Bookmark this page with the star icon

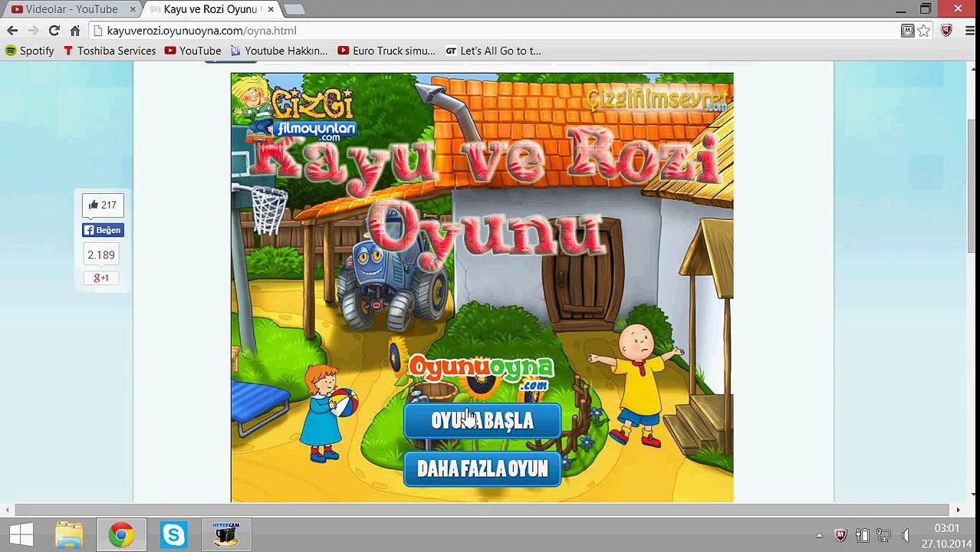click(924, 31)
